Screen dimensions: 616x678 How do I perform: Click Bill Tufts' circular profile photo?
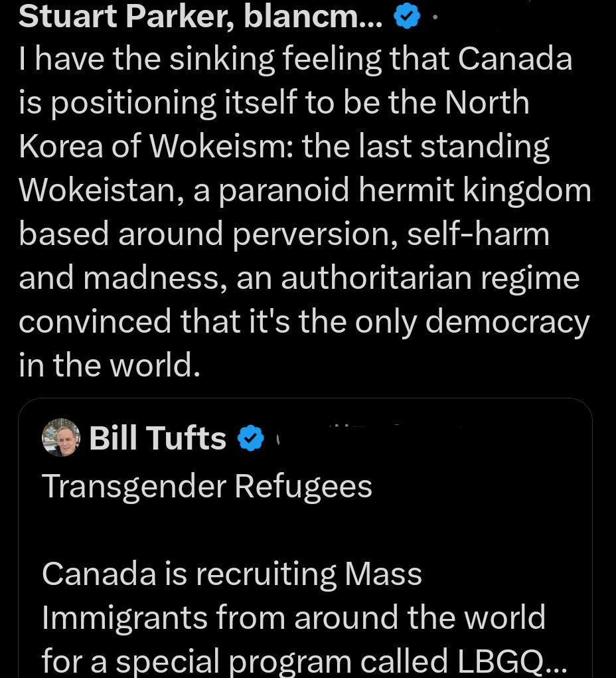(60, 438)
